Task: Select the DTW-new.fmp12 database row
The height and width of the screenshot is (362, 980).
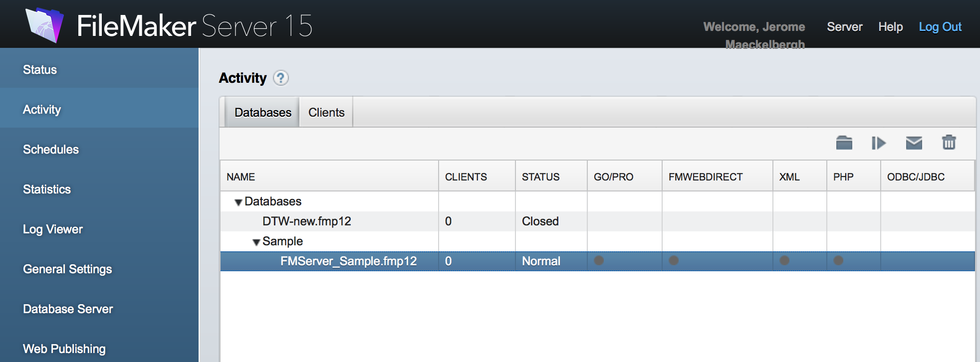Action: tap(306, 221)
